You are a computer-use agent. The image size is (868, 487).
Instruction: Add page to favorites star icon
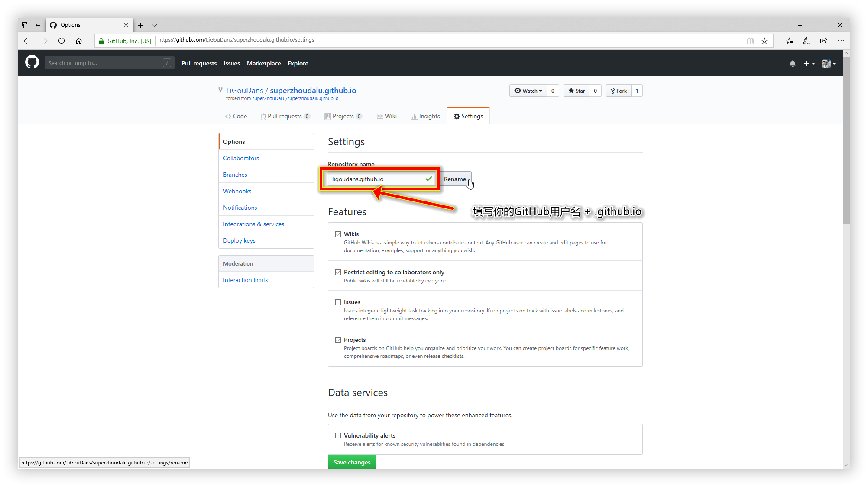pyautogui.click(x=764, y=41)
